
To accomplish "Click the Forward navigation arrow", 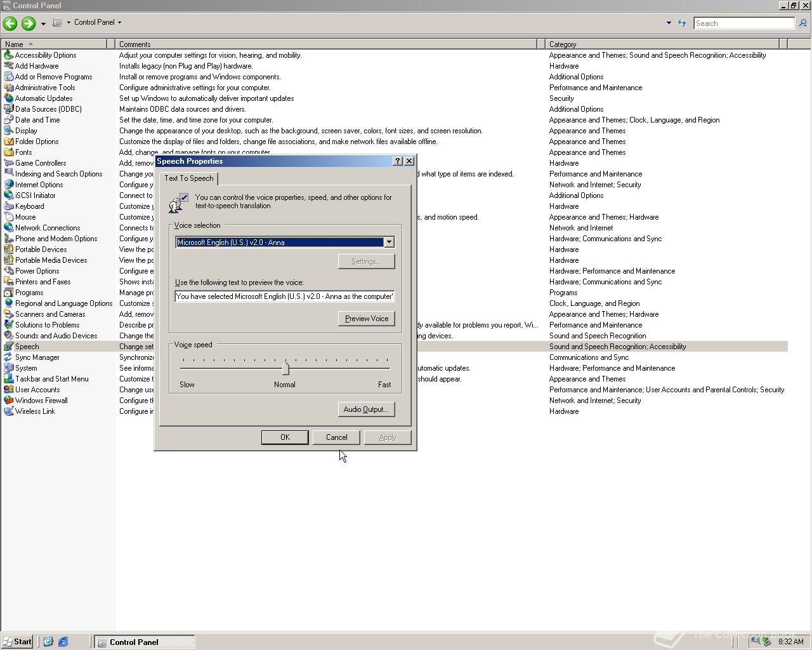I will pos(29,23).
